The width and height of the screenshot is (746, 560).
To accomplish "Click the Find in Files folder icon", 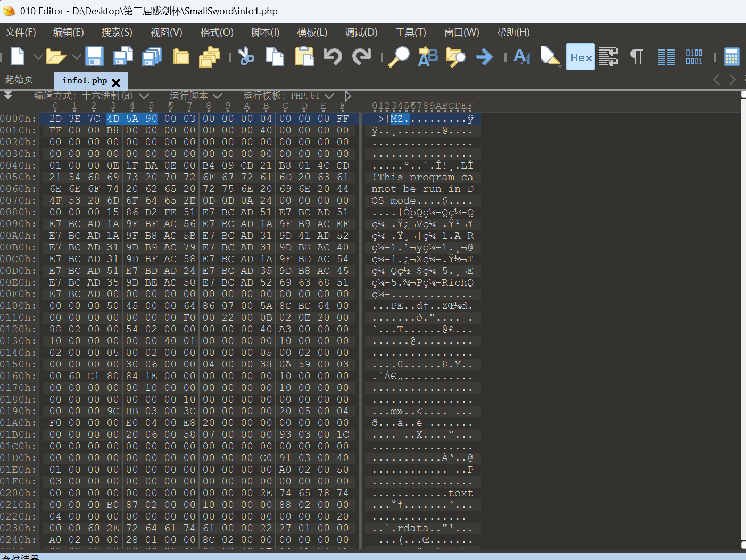I will (x=455, y=56).
